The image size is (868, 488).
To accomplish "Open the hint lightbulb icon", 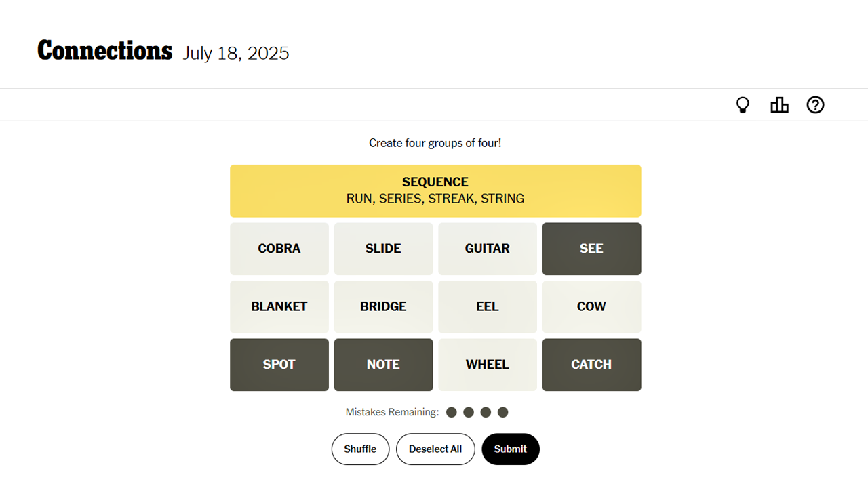I will pyautogui.click(x=743, y=105).
